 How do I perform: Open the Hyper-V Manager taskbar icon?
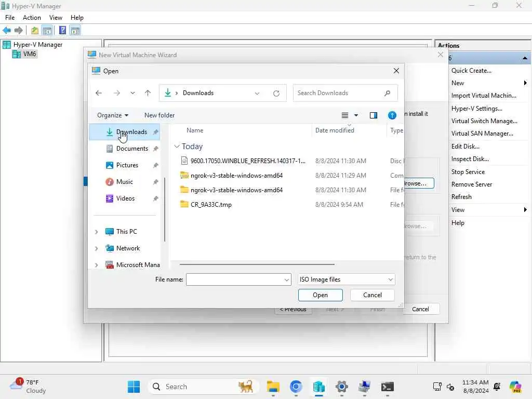(318, 387)
